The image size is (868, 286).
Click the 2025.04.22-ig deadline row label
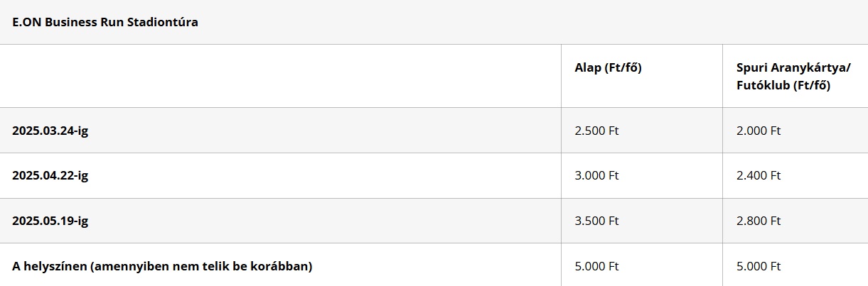[50, 175]
